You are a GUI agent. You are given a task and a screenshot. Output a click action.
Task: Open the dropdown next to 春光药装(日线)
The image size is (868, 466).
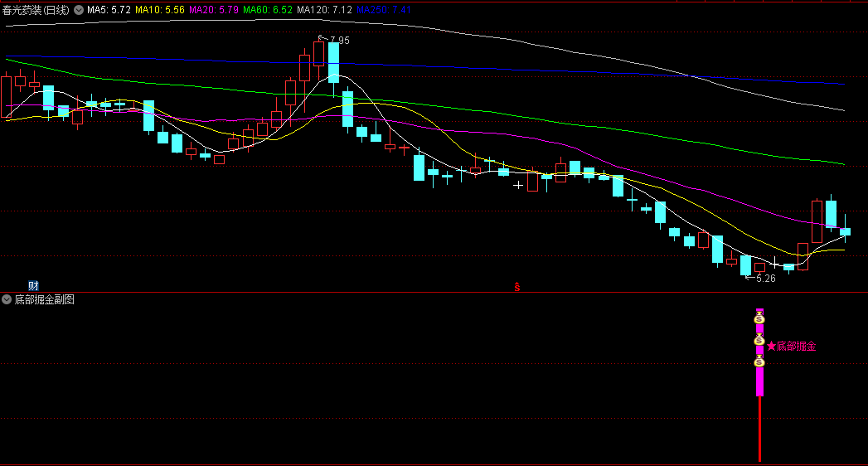point(79,10)
